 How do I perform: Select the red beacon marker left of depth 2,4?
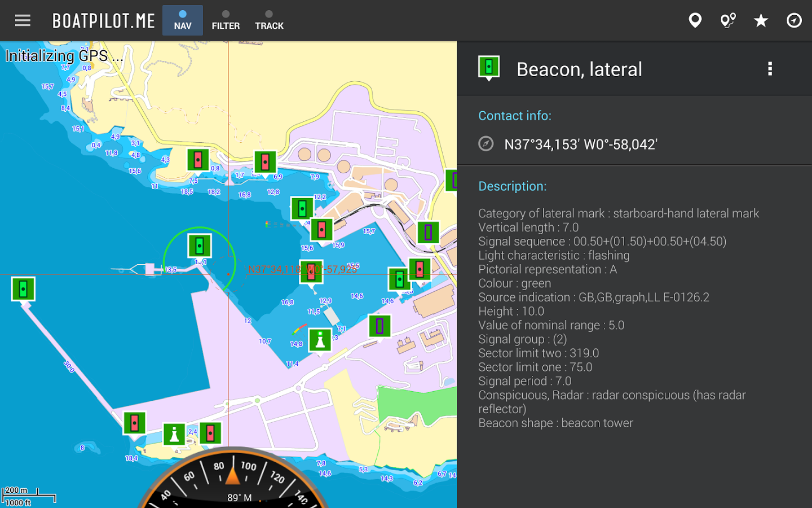click(x=134, y=424)
